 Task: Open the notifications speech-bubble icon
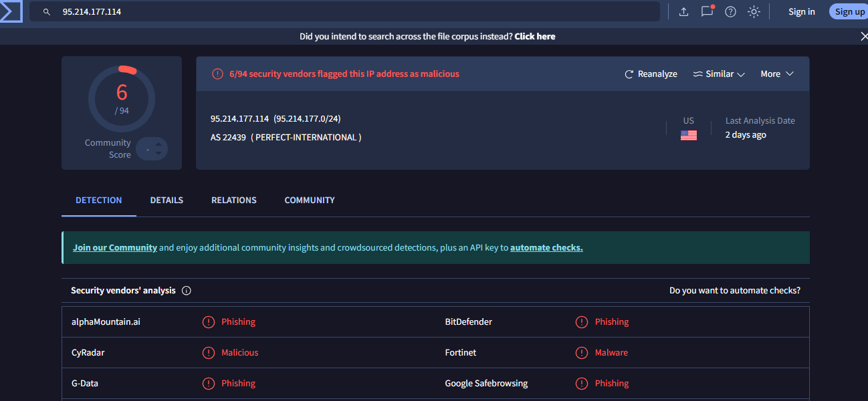coord(707,11)
